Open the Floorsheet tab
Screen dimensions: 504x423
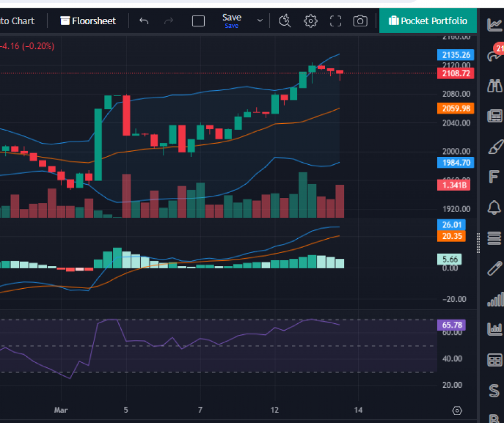tap(88, 21)
